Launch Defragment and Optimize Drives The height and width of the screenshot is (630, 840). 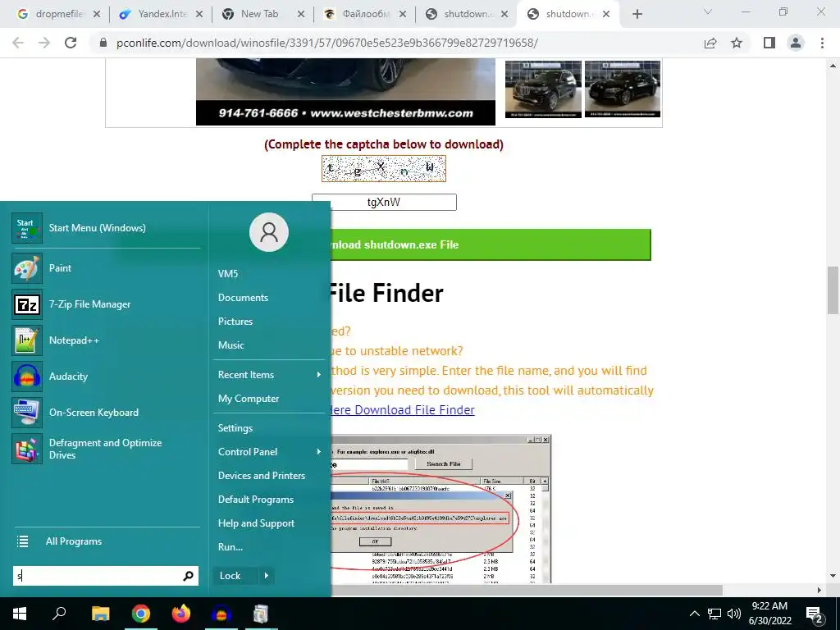coord(106,449)
